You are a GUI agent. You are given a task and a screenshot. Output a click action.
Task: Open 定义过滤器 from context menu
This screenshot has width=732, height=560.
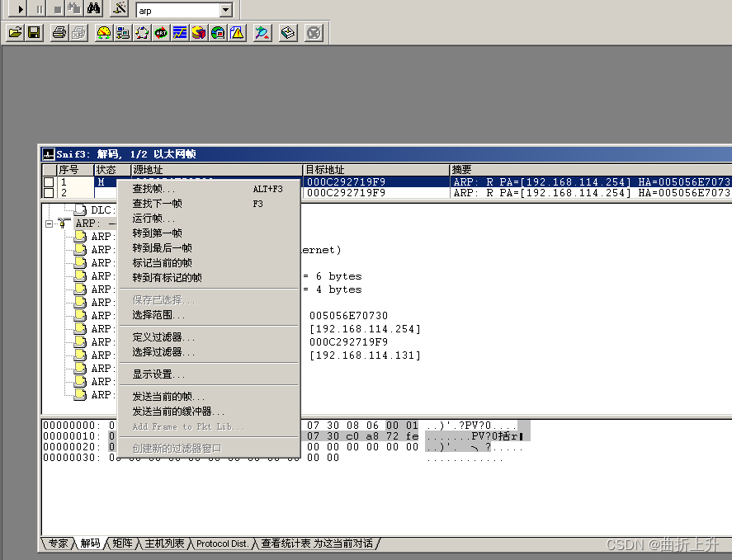[209, 337]
